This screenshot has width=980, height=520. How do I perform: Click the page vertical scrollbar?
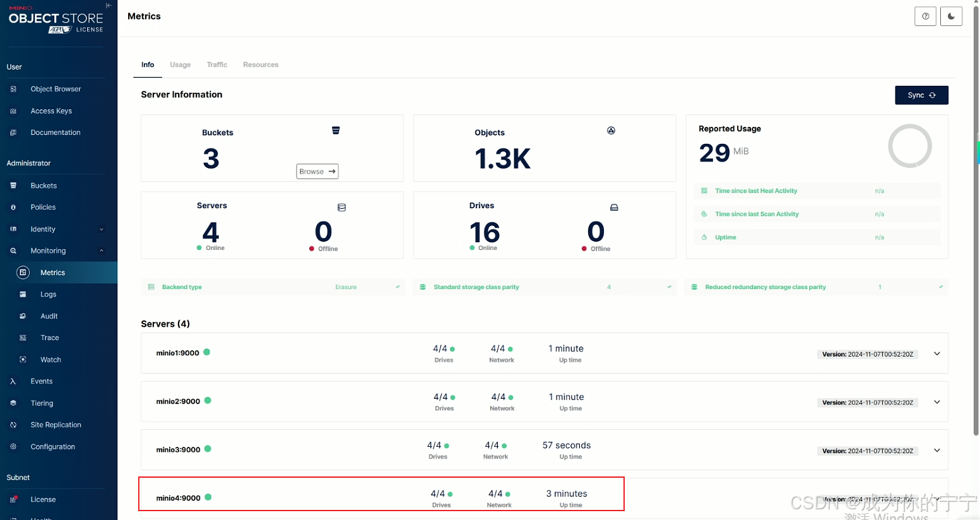tap(976, 221)
